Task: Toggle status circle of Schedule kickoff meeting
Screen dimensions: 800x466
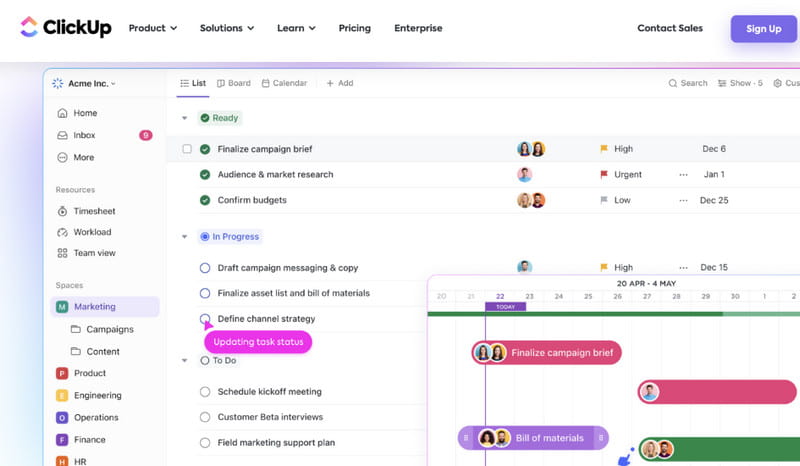Action: pyautogui.click(x=205, y=392)
